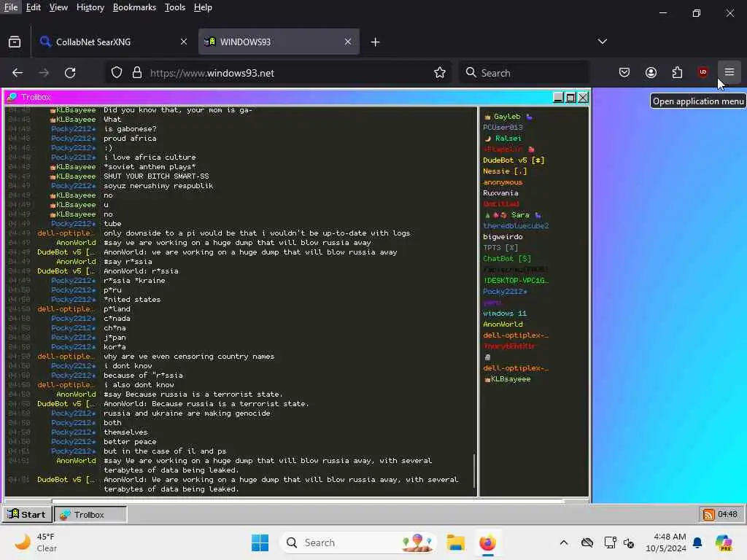
Task: Select AnonWorld in user list
Action: pyautogui.click(x=503, y=324)
